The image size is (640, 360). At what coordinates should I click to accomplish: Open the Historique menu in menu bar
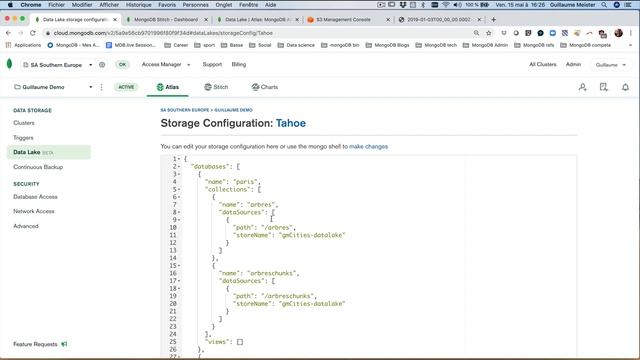pyautogui.click(x=138, y=5)
